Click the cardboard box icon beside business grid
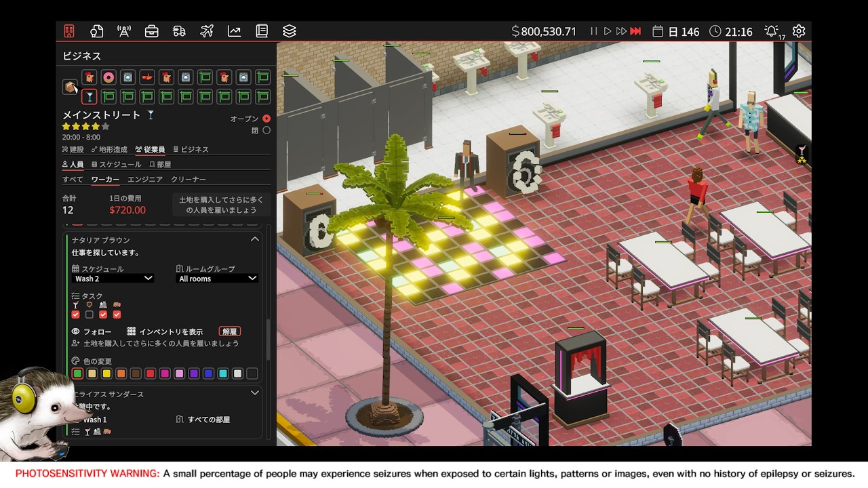The width and height of the screenshot is (868, 488). 70,87
